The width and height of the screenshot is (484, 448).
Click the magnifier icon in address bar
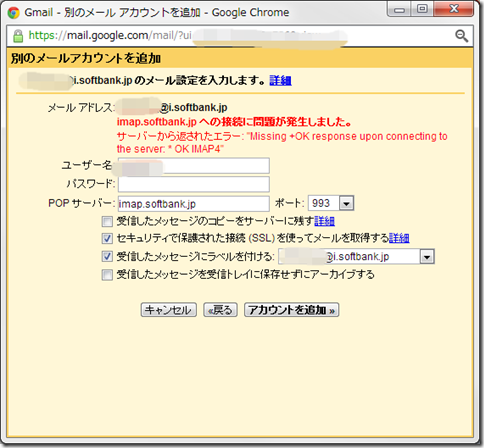point(462,35)
